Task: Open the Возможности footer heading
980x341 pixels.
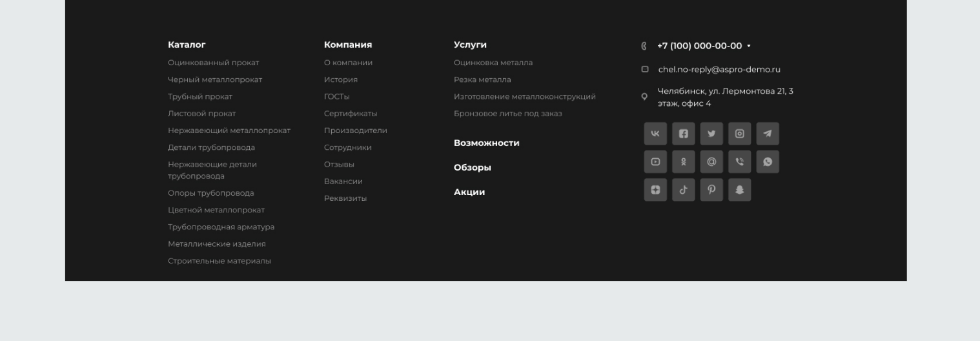Action: point(487,143)
